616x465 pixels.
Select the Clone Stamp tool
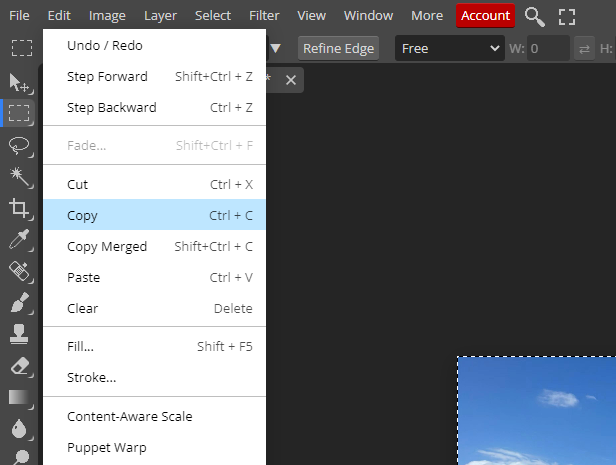(x=19, y=333)
